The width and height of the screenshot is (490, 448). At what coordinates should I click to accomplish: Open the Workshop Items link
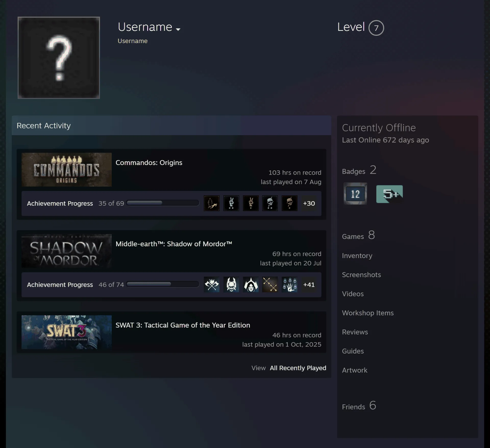[368, 313]
